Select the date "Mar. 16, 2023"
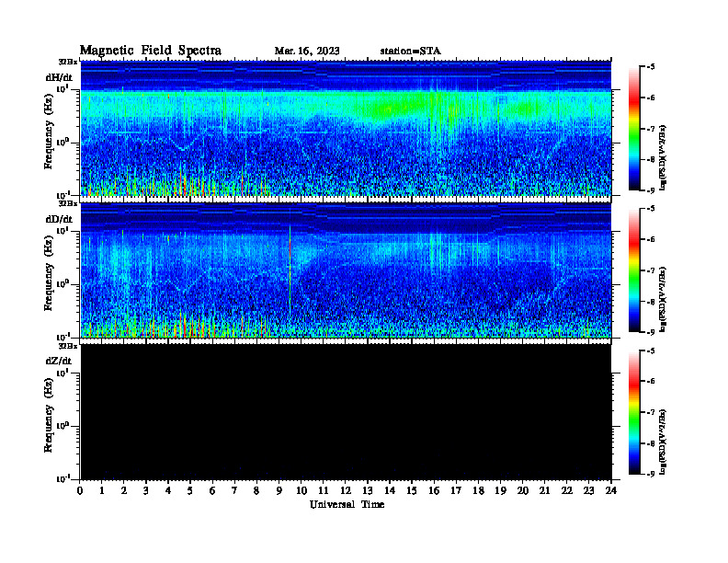Image resolution: width=728 pixels, height=563 pixels. pos(307,52)
